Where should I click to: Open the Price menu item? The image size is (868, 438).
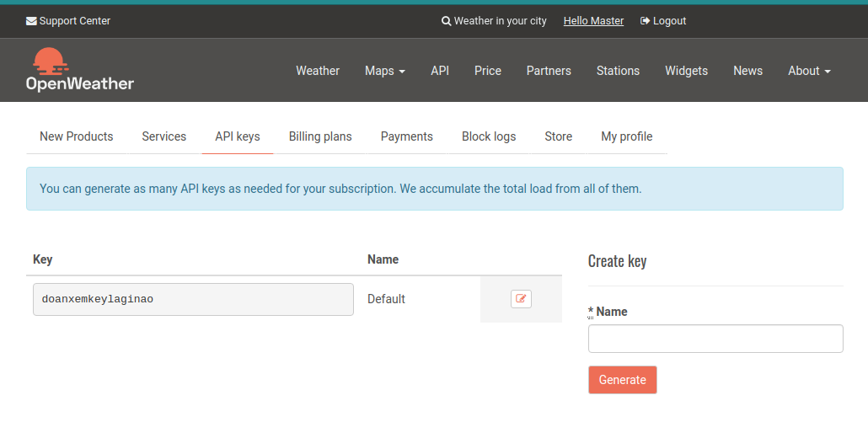[x=488, y=71]
